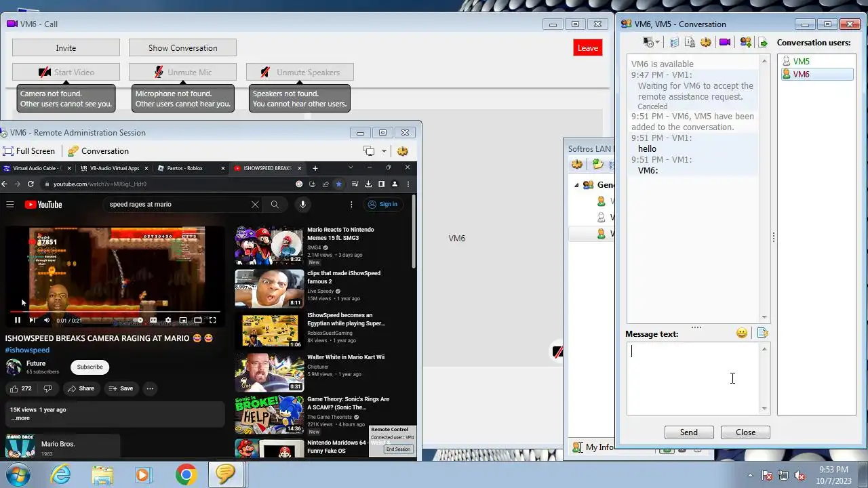Toggle theater mode on YouTube player

(197, 320)
